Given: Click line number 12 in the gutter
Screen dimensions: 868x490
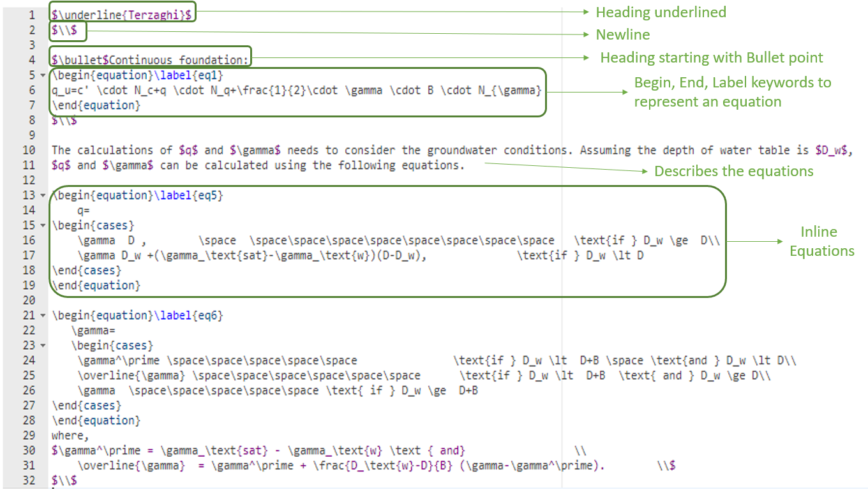Looking at the screenshot, I should tap(29, 181).
